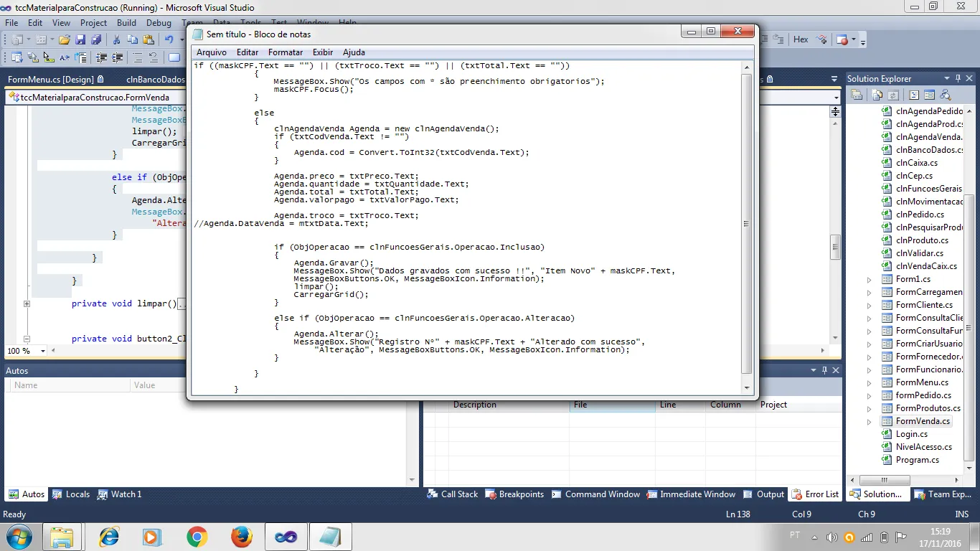Click View Code icon in Solution Explorer

(x=914, y=95)
